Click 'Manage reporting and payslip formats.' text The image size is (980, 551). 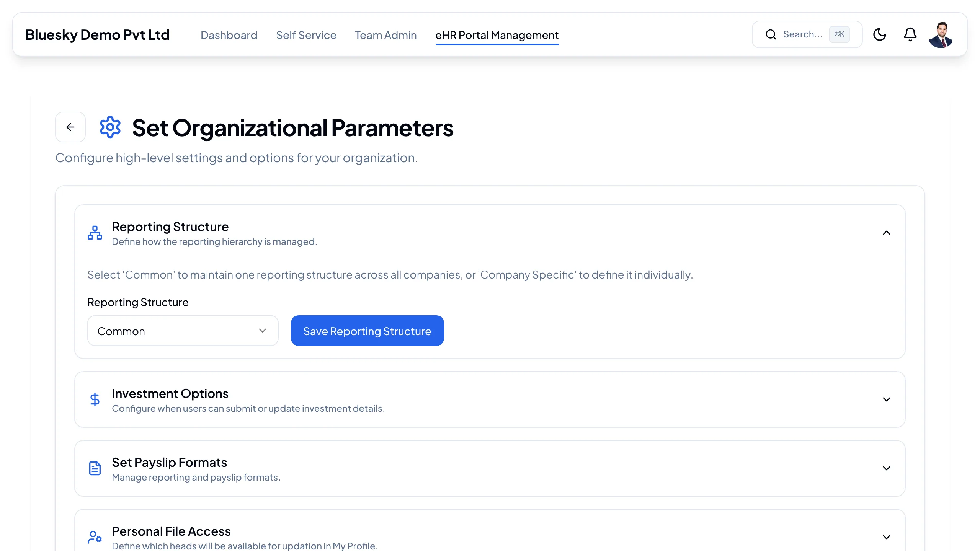pos(196,477)
